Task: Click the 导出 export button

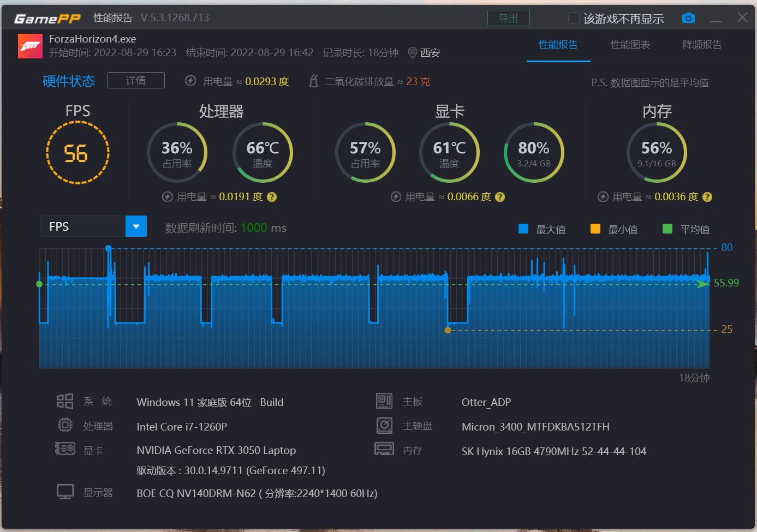Action: pos(508,18)
